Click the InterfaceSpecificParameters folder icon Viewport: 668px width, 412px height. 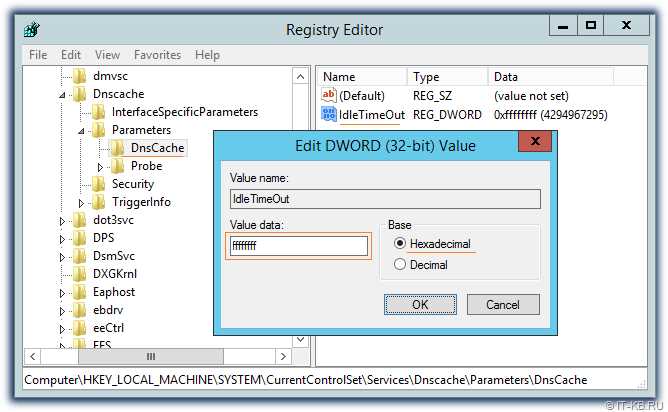(98, 112)
